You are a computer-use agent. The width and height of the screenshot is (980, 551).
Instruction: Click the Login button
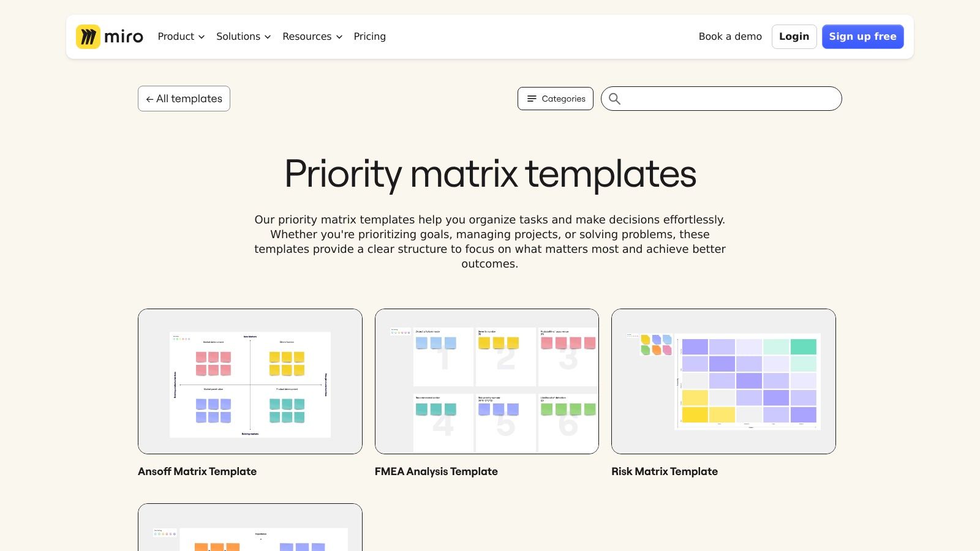pos(794,37)
